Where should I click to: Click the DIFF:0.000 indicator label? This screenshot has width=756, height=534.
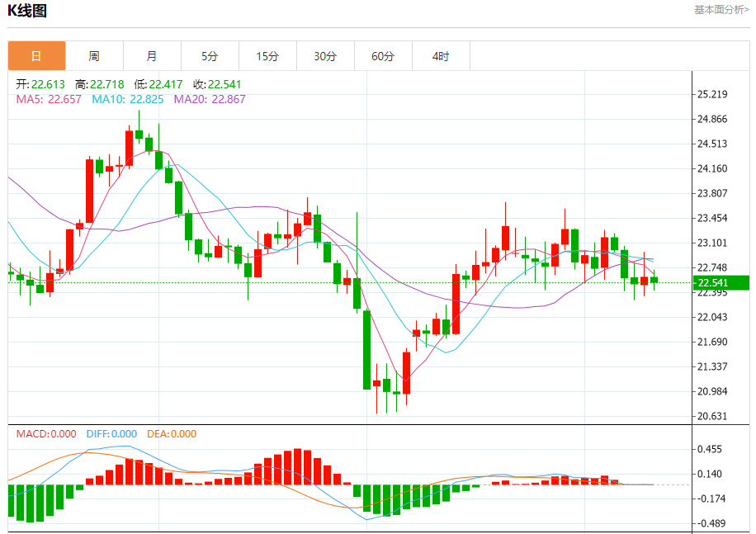(112, 434)
